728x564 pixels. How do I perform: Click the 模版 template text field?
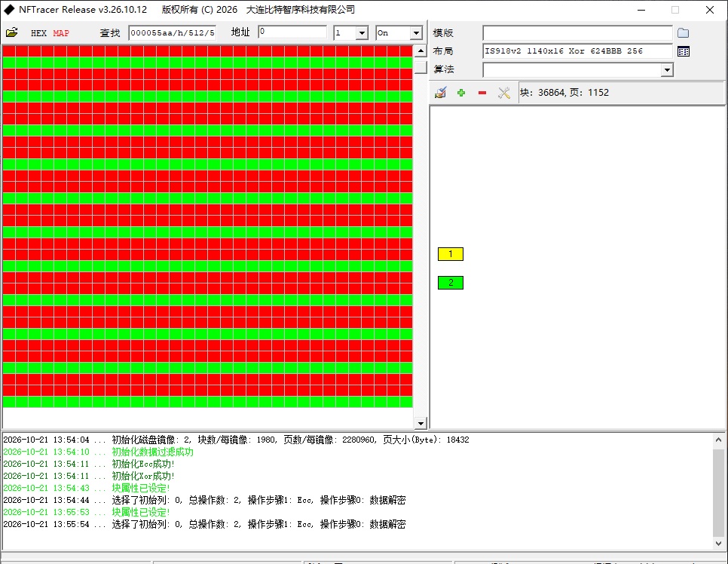coord(577,33)
